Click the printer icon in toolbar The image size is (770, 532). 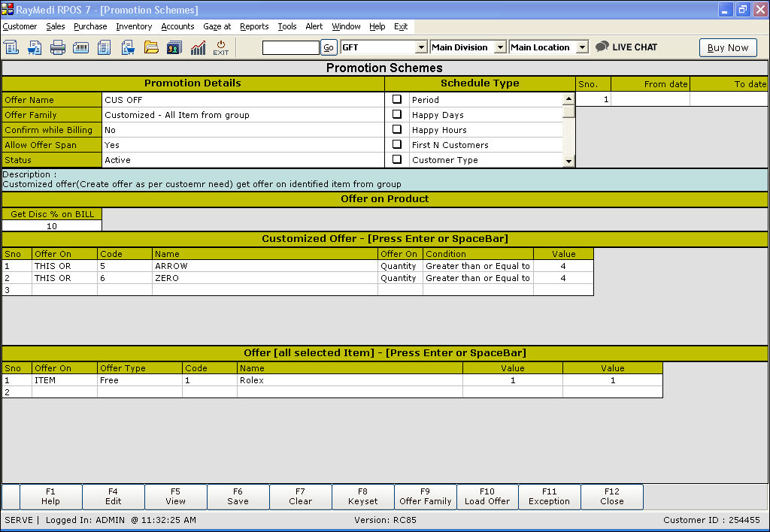(x=58, y=48)
